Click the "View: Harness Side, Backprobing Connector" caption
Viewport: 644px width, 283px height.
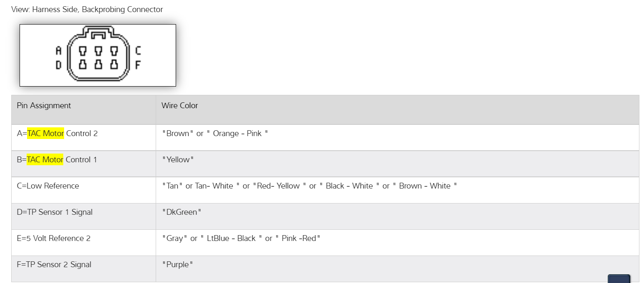(x=87, y=10)
